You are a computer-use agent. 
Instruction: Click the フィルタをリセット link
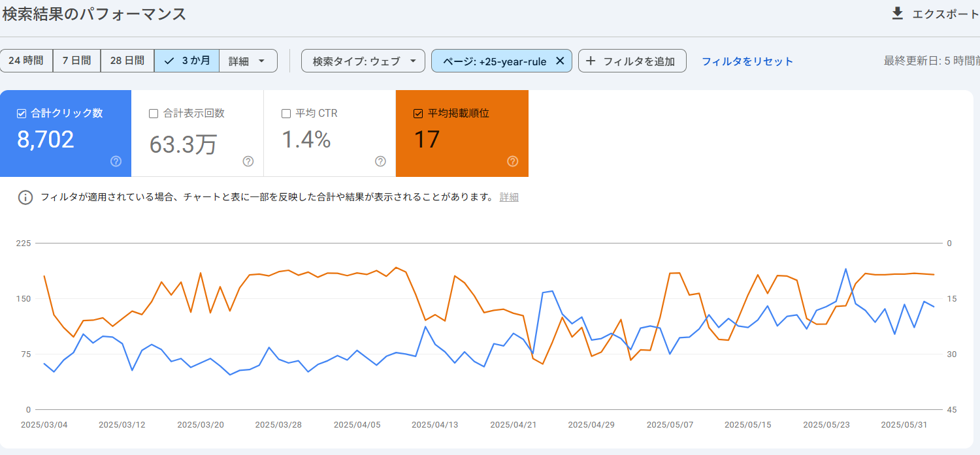pos(747,60)
